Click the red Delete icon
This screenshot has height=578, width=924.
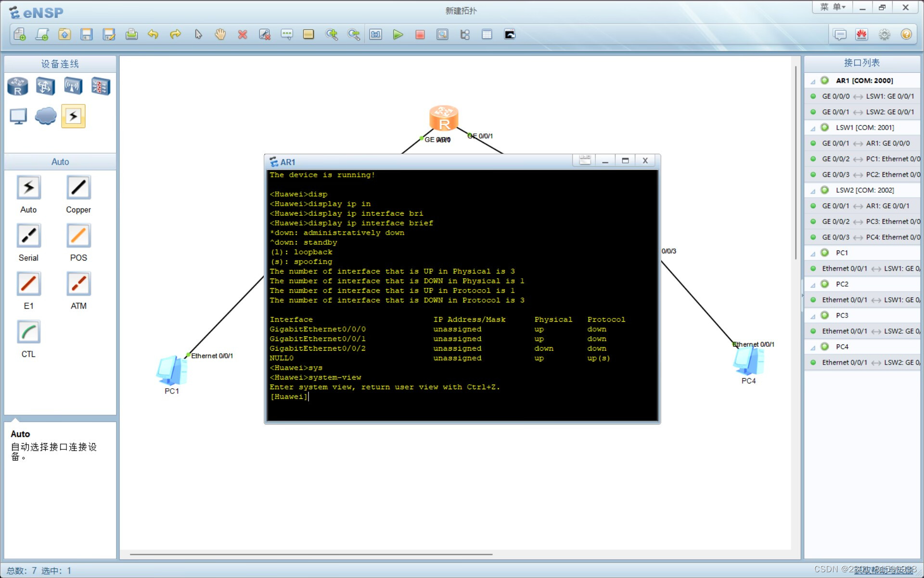243,34
